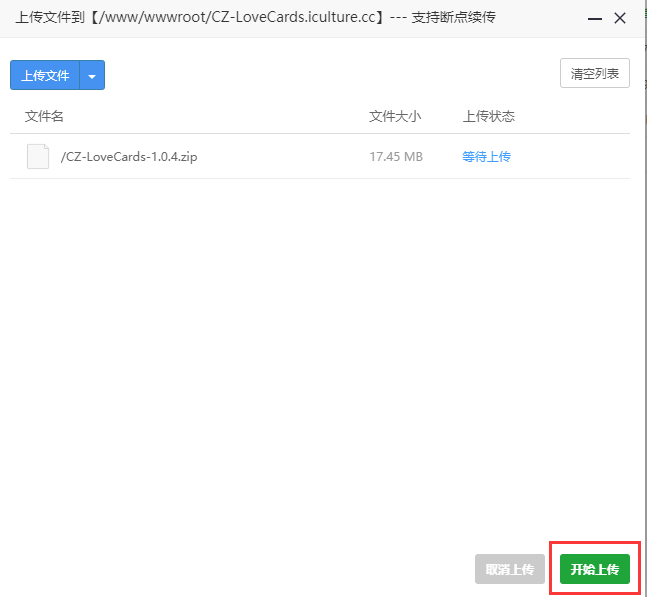647x597 pixels.
Task: Click the 17.45 MB file size
Action: coord(396,157)
